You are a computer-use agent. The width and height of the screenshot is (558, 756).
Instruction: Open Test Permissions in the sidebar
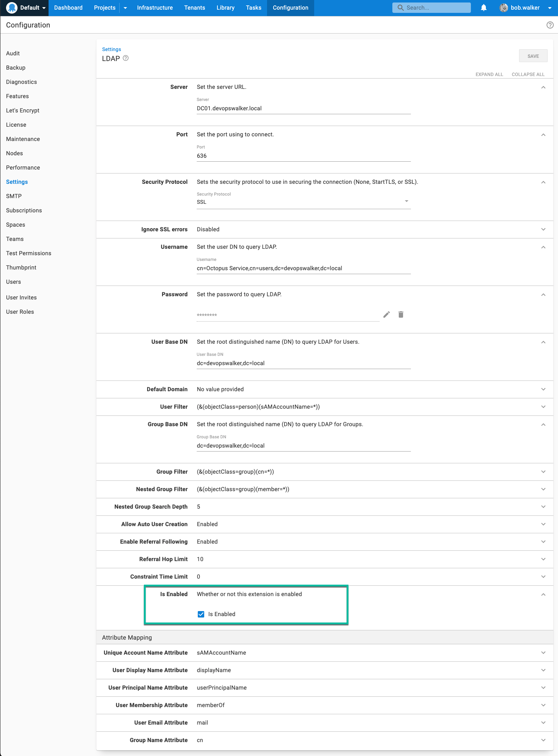29,253
